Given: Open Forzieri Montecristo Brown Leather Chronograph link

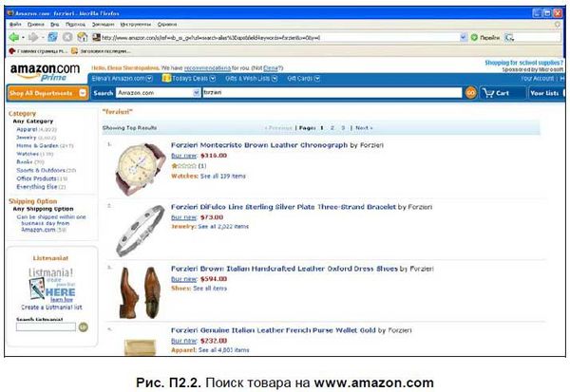Looking at the screenshot, I should click(x=259, y=145).
